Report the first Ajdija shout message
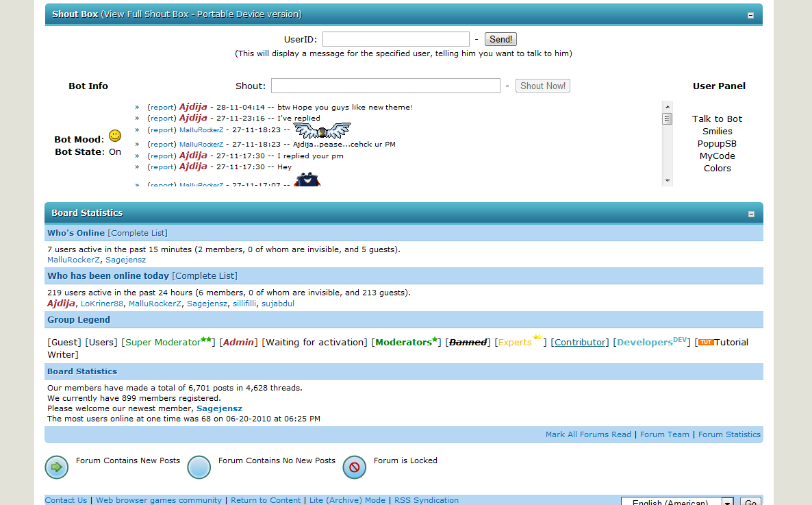Image resolution: width=812 pixels, height=505 pixels. pos(162,107)
